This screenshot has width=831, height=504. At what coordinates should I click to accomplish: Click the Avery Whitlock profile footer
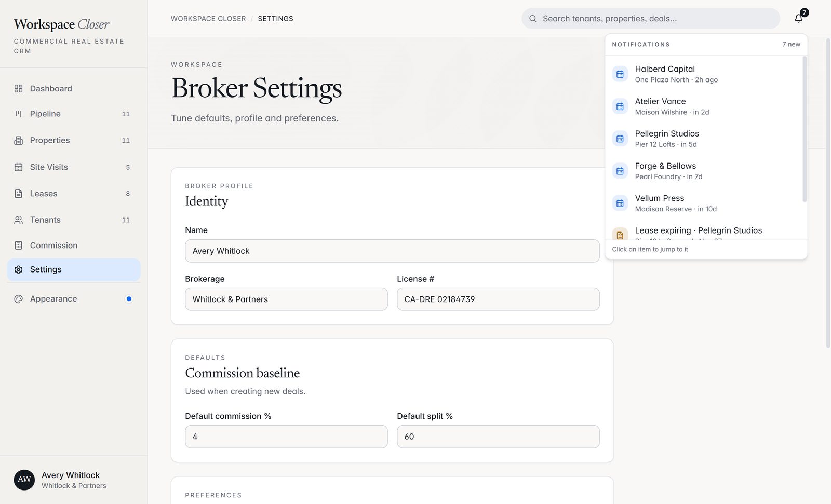(x=74, y=480)
